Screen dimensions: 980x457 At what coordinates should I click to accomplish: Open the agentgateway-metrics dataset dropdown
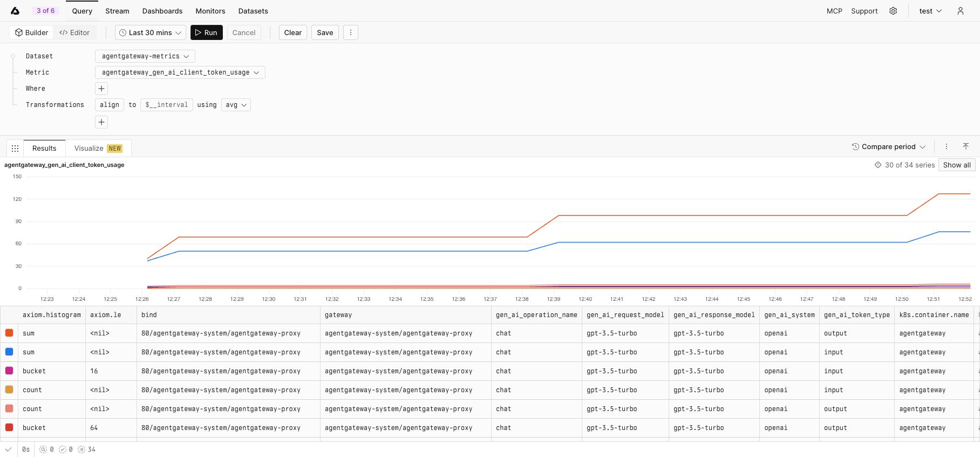pyautogui.click(x=145, y=56)
